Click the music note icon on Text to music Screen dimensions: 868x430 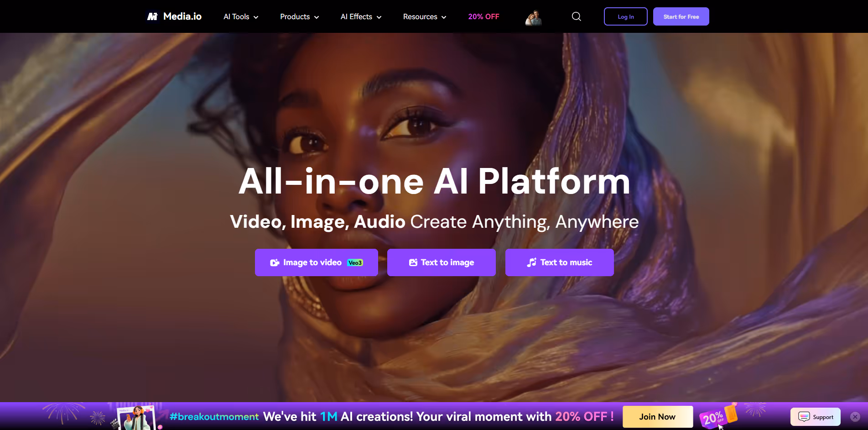pos(531,262)
